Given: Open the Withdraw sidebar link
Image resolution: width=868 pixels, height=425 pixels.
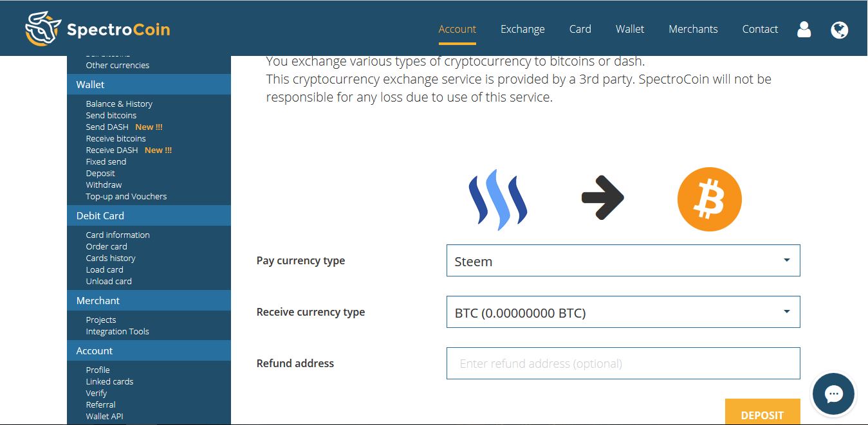Looking at the screenshot, I should [104, 185].
